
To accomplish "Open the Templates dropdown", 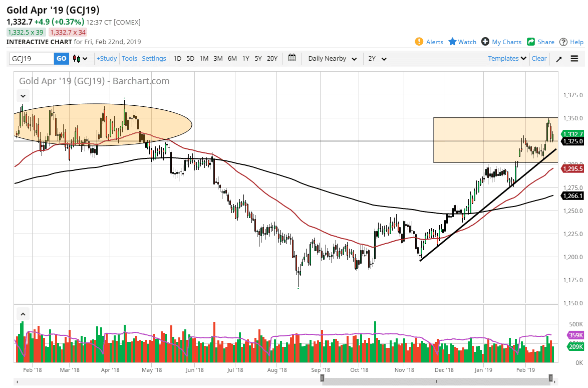I will point(507,59).
